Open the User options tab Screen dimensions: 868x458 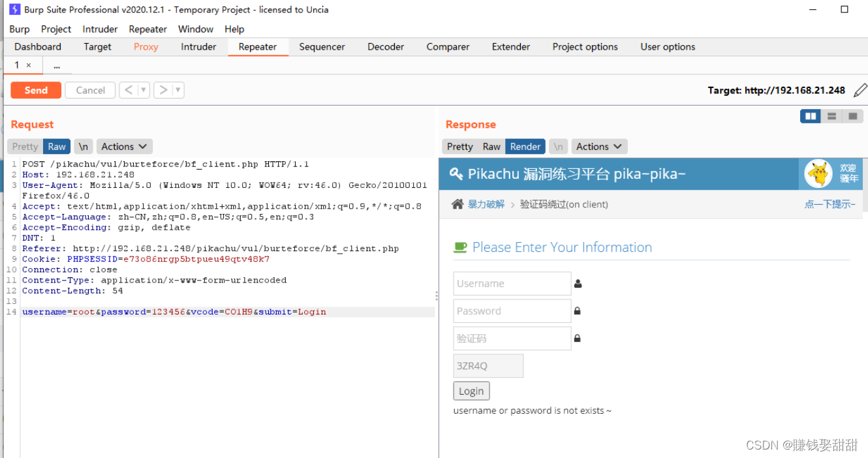click(x=668, y=47)
